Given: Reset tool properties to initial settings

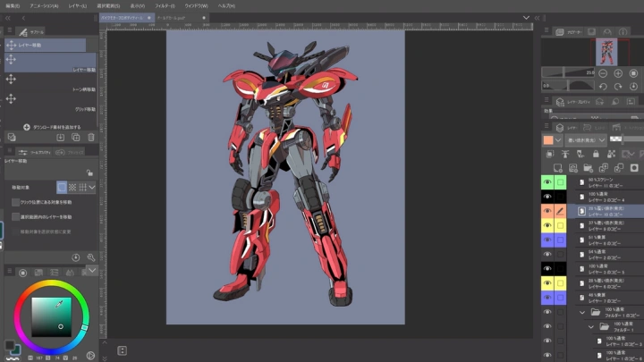Looking at the screenshot, I should point(75,257).
